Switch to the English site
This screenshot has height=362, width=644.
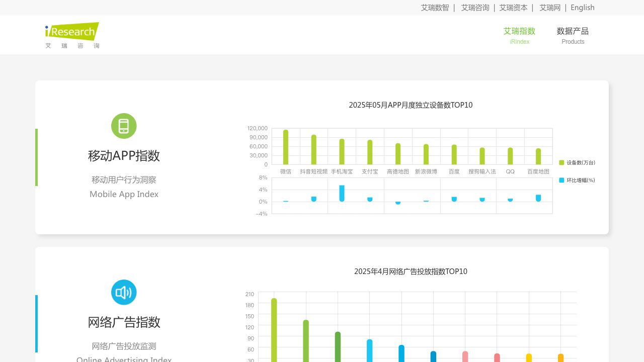(582, 8)
